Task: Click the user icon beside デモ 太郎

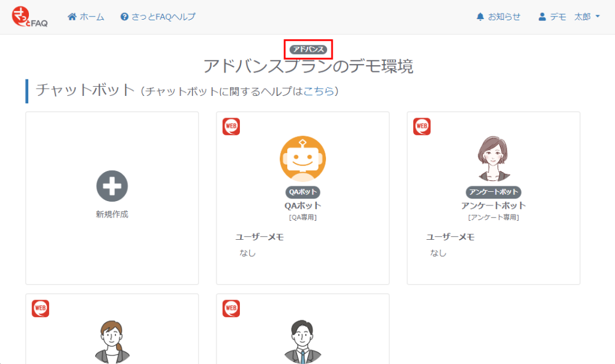Action: click(542, 17)
